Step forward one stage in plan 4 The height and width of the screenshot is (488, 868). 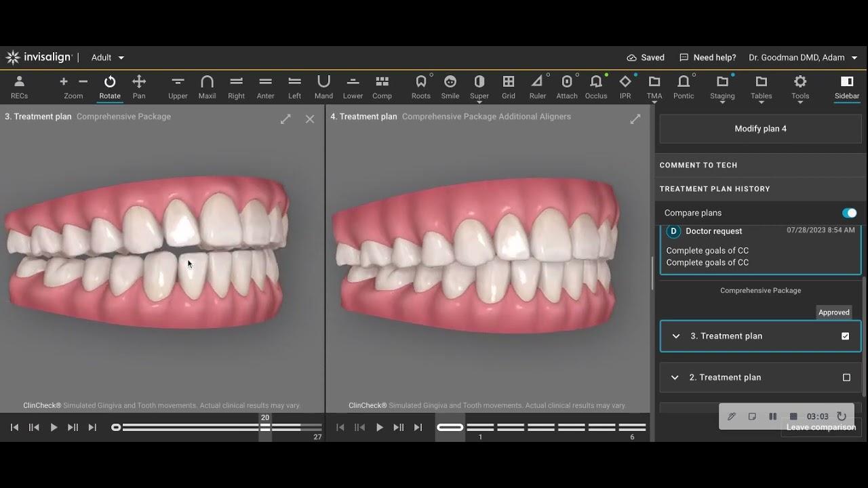click(399, 428)
